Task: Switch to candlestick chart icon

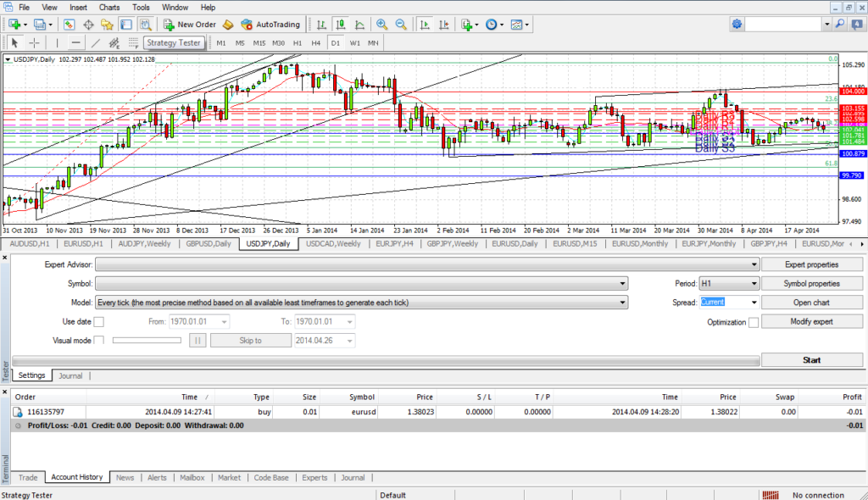Action: (x=341, y=25)
